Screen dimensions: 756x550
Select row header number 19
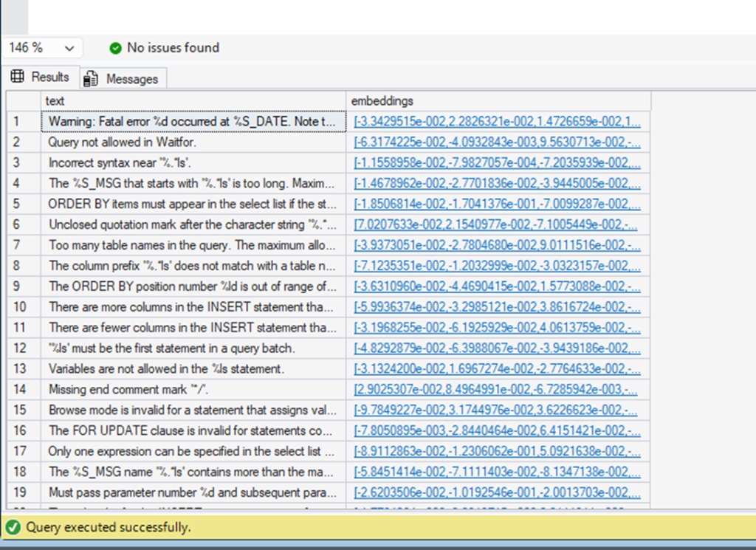click(20, 492)
